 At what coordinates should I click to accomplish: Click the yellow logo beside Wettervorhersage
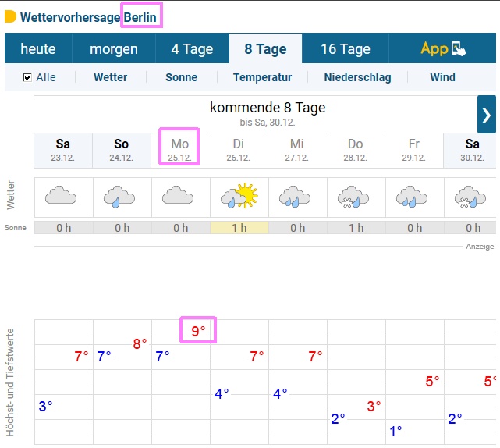(x=10, y=16)
